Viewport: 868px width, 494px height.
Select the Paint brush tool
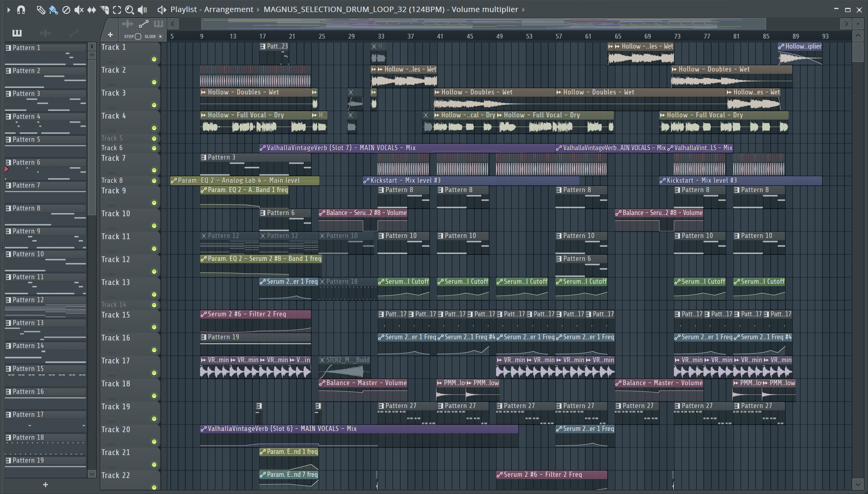pos(53,10)
